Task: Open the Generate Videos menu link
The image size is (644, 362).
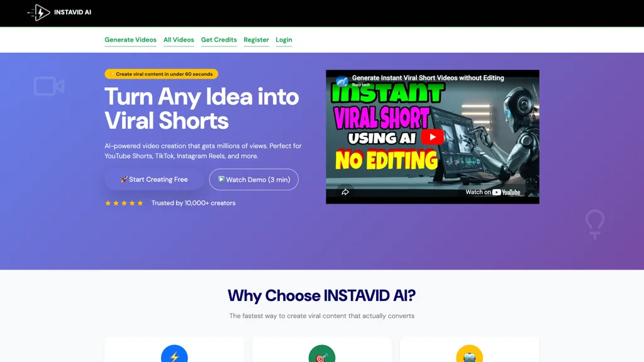Action: [x=130, y=40]
